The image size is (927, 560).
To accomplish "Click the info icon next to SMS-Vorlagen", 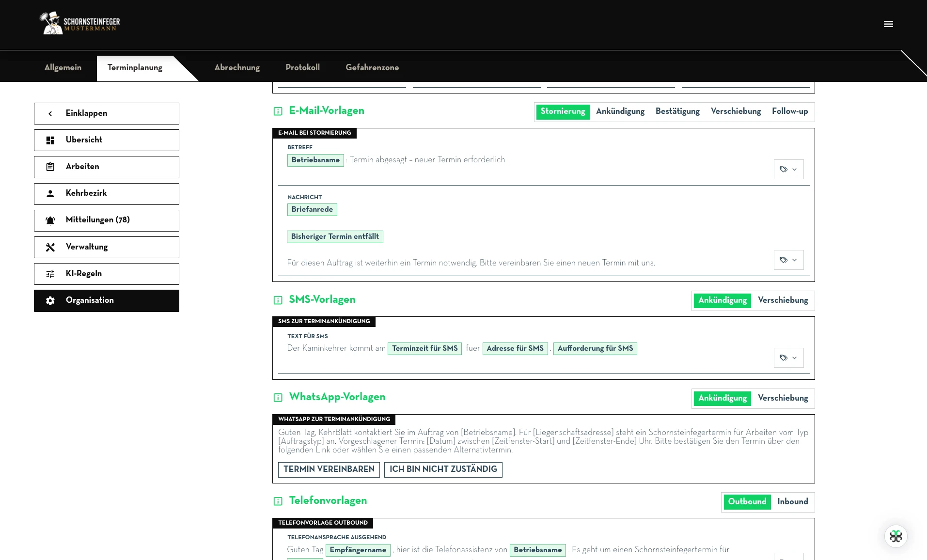I will 278,300.
